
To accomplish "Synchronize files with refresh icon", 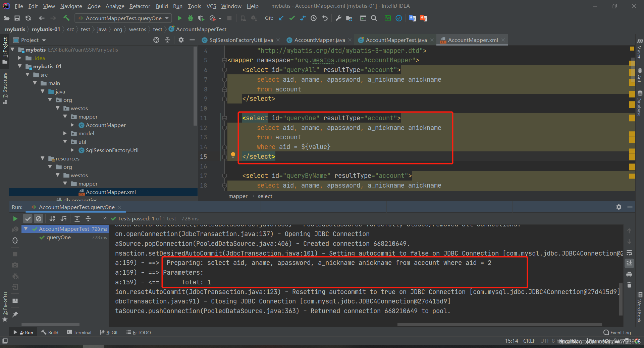I will [28, 18].
